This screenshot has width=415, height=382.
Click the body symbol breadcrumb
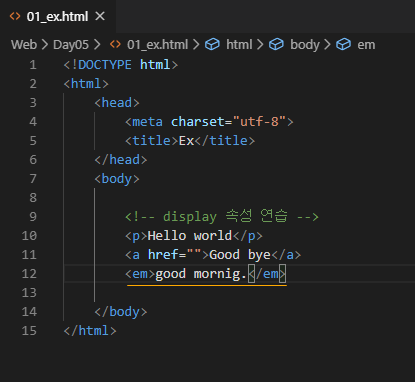click(x=305, y=45)
